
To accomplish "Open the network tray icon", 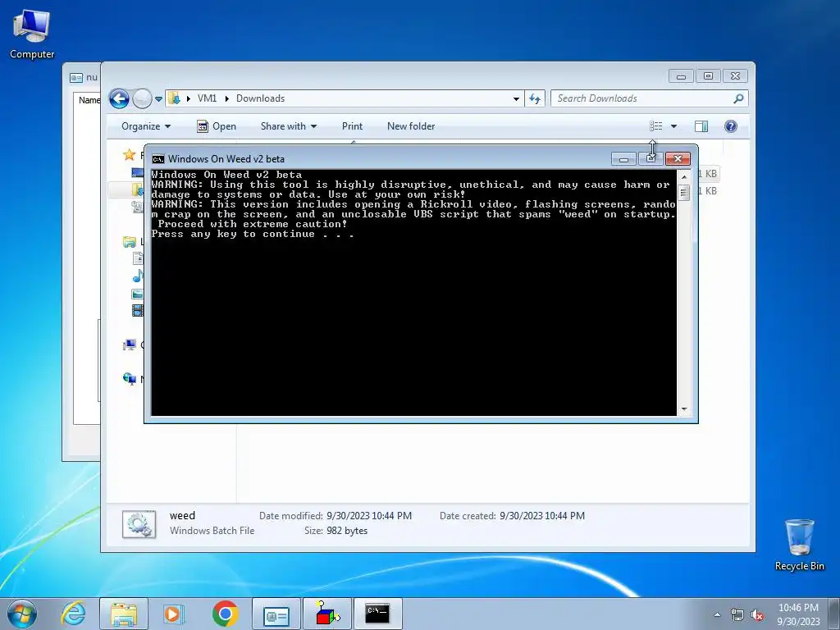I will click(x=737, y=615).
